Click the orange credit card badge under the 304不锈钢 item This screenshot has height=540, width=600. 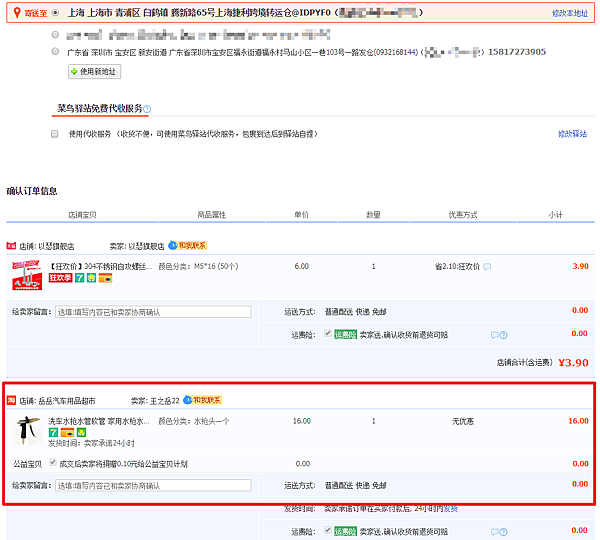click(106, 278)
